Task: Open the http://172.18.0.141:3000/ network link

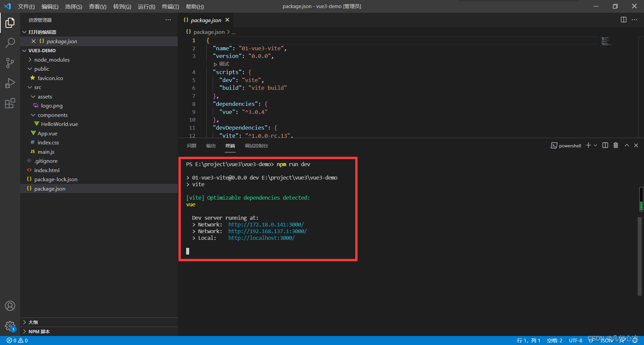Action: [x=266, y=224]
